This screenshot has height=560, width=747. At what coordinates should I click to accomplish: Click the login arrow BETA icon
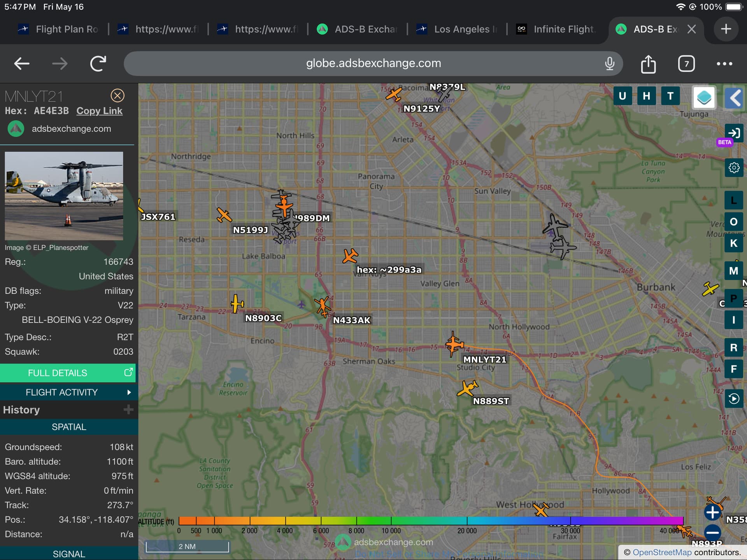click(x=734, y=133)
